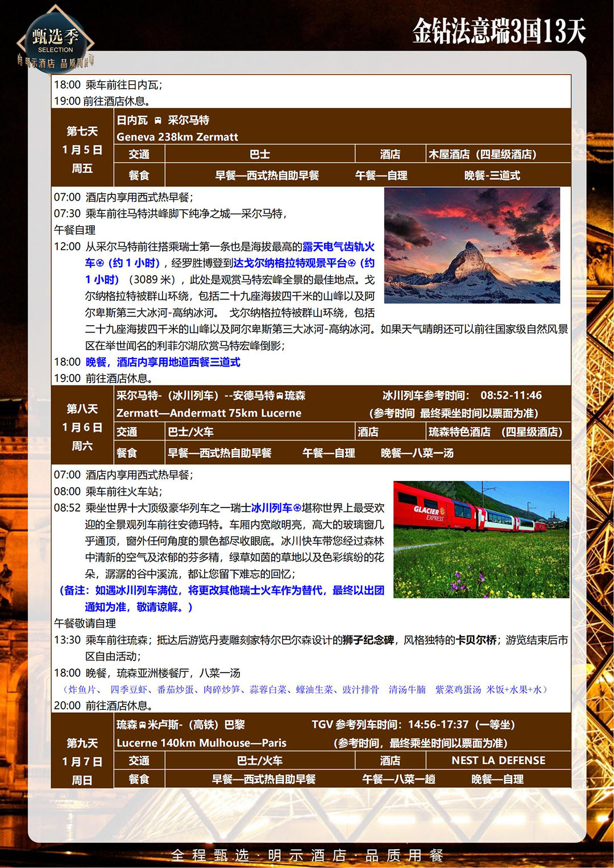Click footer slogan 全程甄选·明示酒店·品质用餐
This screenshot has height=868, width=614.
coord(308,855)
